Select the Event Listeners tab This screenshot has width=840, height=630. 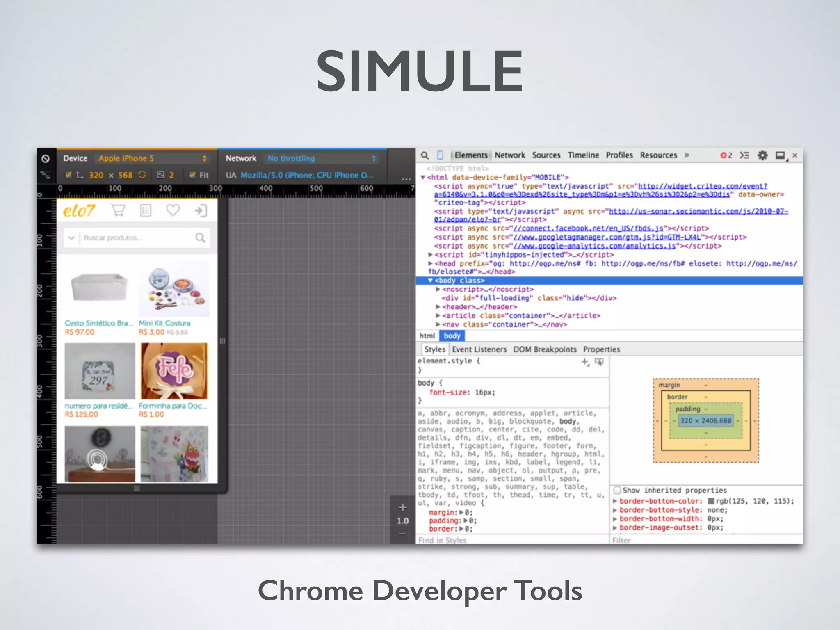(479, 349)
